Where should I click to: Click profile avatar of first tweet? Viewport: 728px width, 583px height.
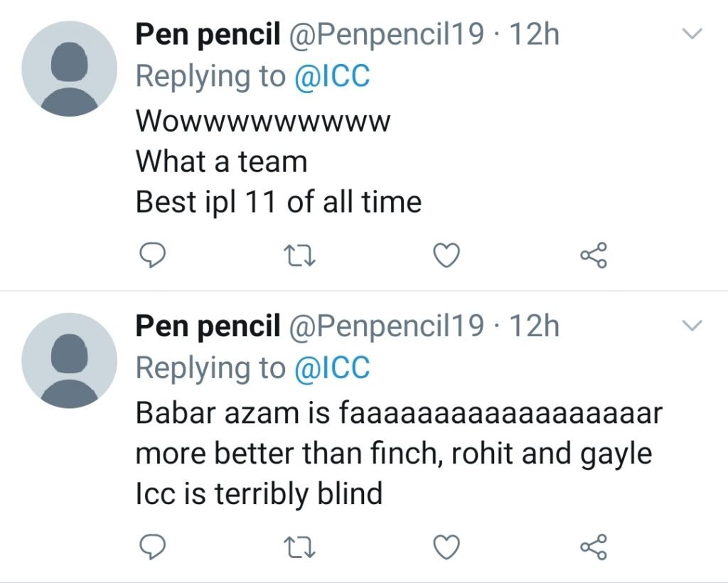[69, 68]
